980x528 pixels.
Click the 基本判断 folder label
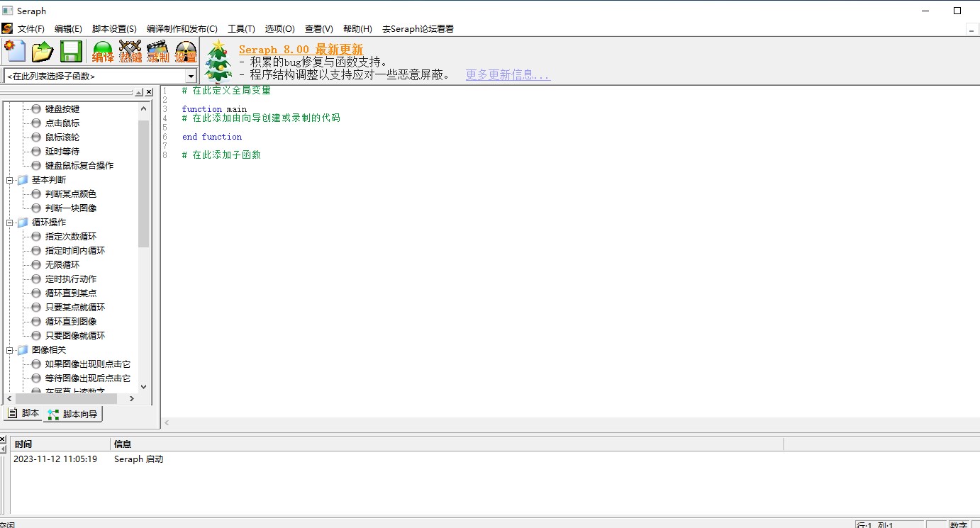[x=49, y=180]
